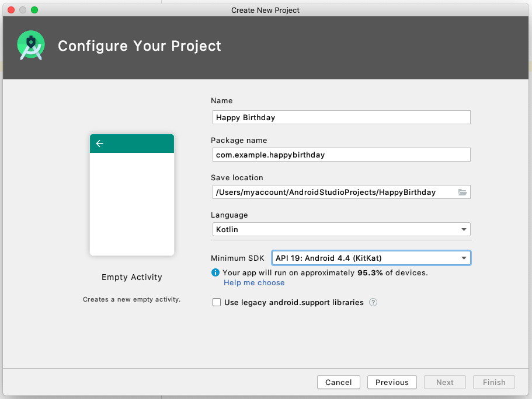
Task: Click the help question mark icon beside legacy libraries
Action: point(373,302)
